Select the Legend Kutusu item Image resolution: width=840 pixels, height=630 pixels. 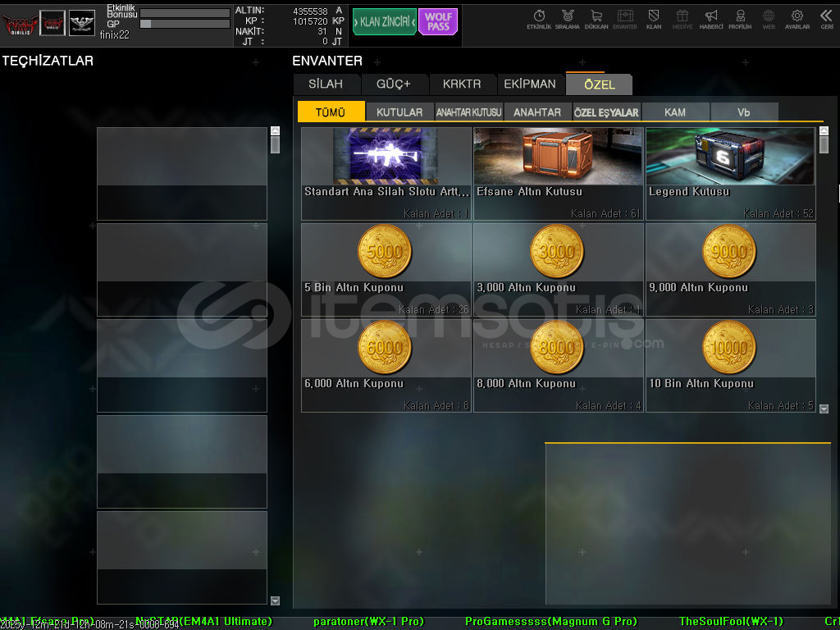pyautogui.click(x=730, y=173)
